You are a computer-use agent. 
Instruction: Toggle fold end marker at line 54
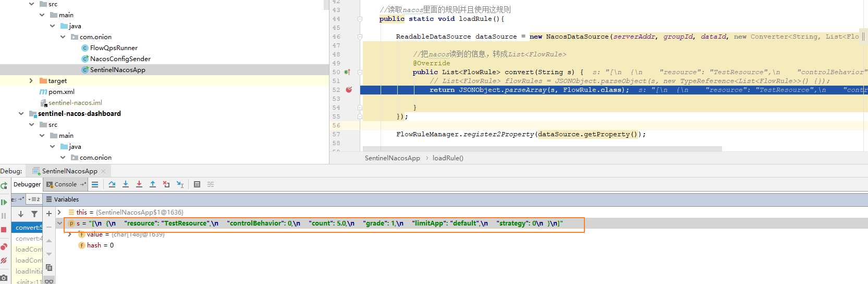(360, 108)
